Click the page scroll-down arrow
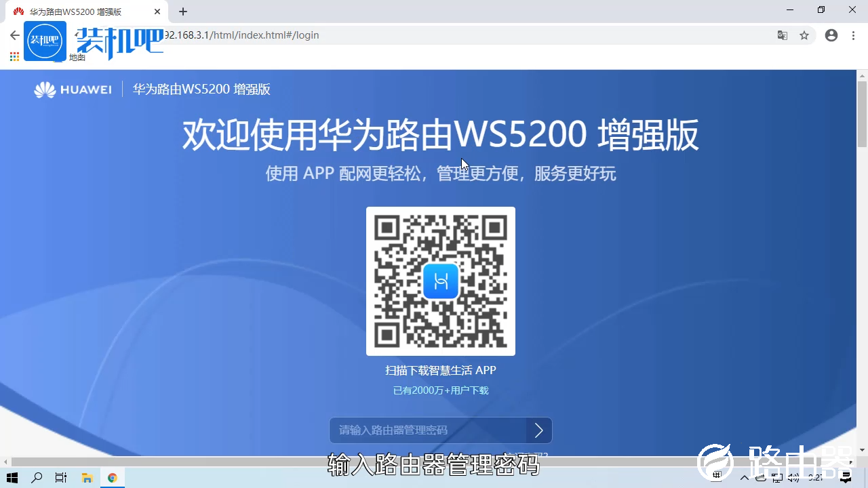This screenshot has width=868, height=488. tap(862, 450)
